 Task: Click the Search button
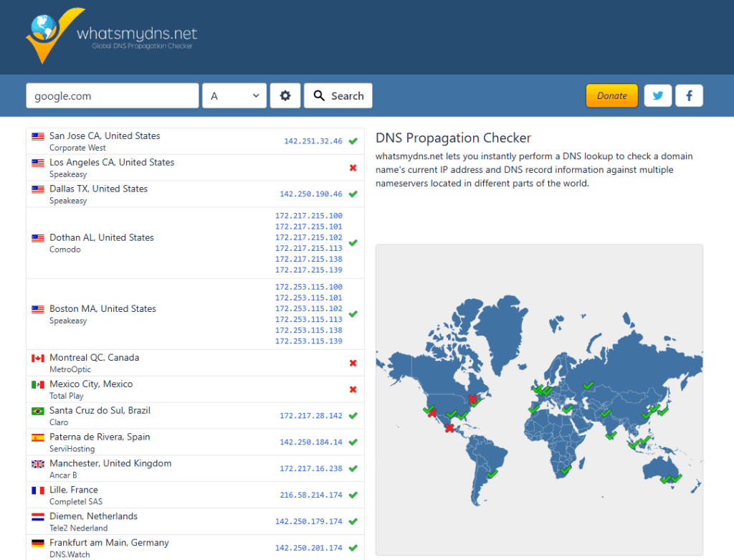point(338,95)
